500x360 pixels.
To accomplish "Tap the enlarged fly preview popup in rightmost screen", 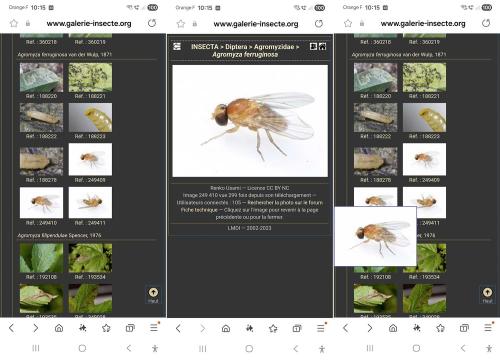I will click(x=375, y=236).
